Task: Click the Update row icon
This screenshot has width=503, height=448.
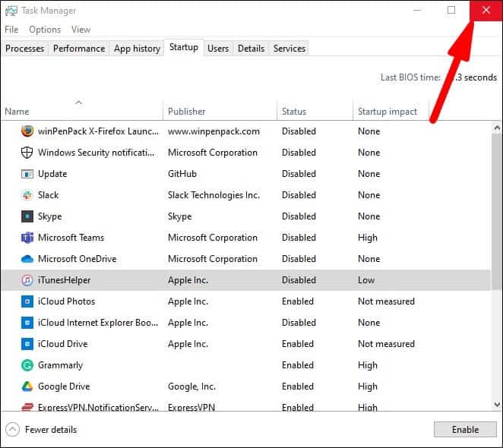Action: [27, 174]
